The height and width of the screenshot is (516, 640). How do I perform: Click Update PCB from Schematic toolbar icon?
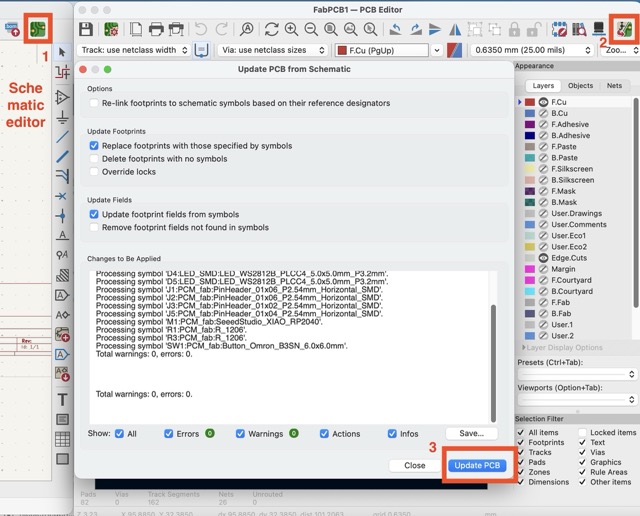tap(624, 29)
